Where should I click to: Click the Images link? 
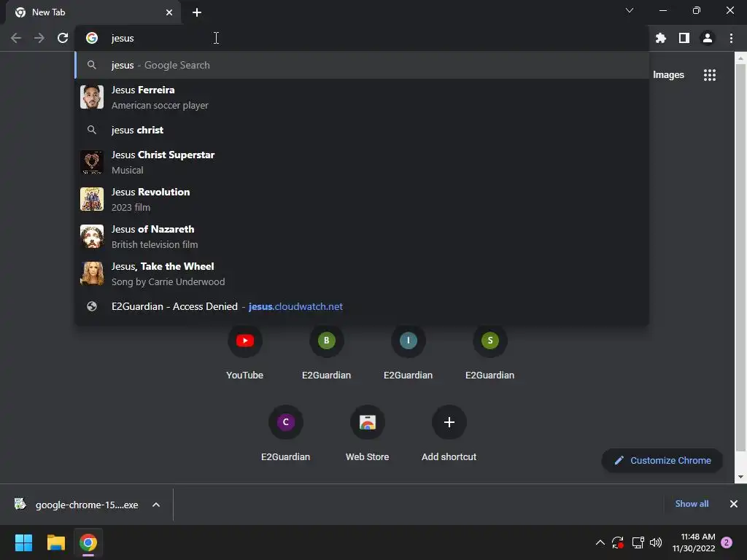668,75
